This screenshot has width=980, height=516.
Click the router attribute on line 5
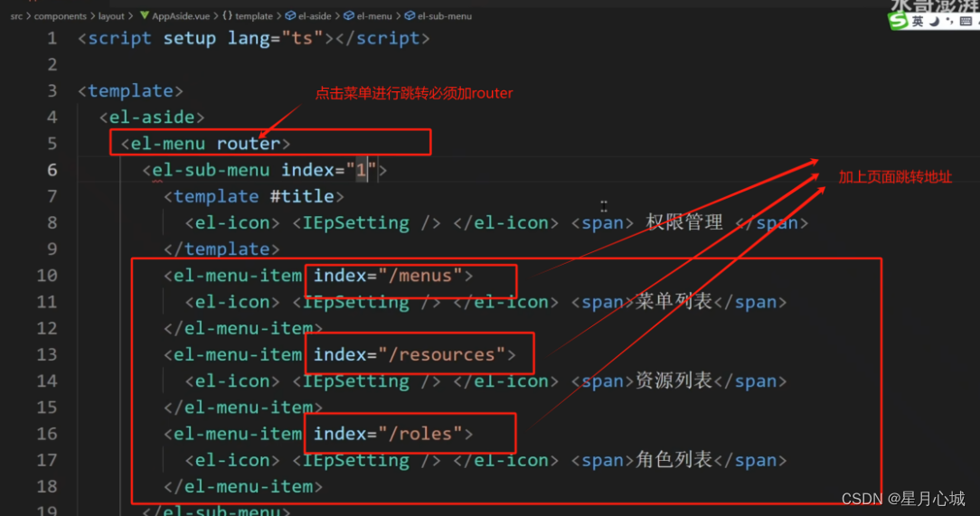click(248, 144)
